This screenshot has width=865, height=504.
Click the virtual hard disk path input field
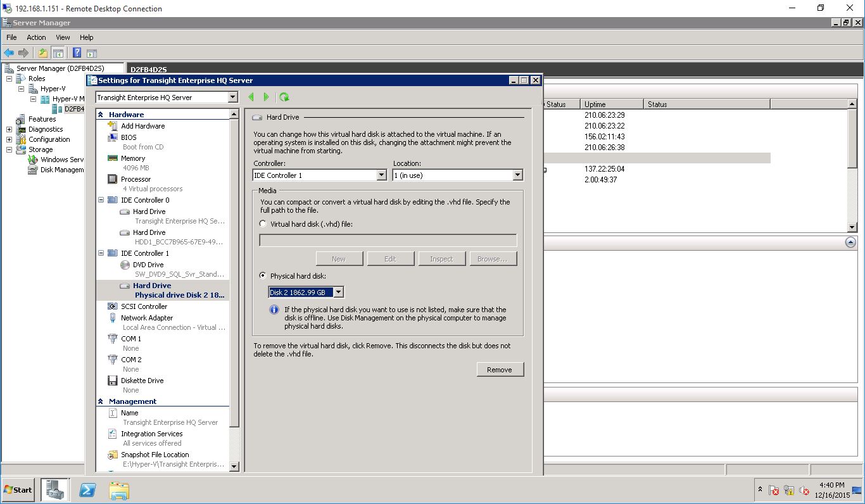click(388, 240)
